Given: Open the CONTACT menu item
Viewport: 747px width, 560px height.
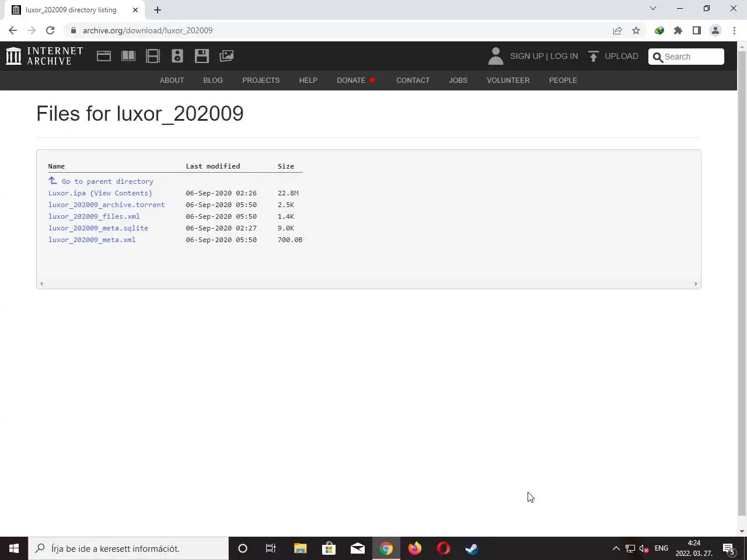Looking at the screenshot, I should tap(413, 80).
